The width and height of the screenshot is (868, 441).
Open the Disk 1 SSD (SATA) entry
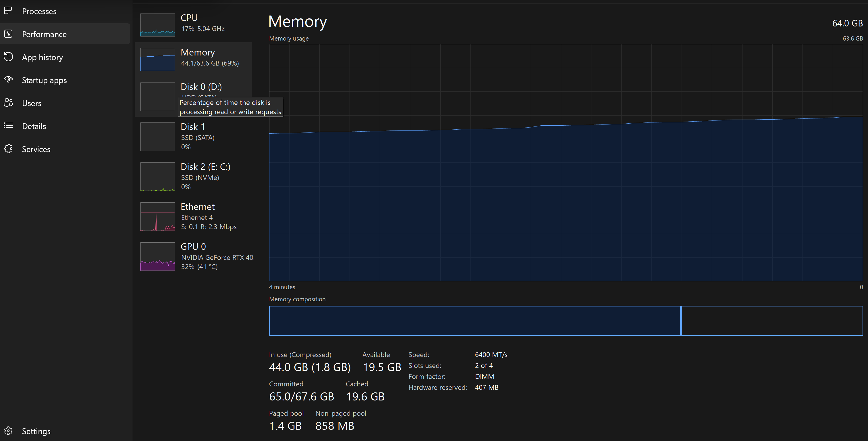click(x=197, y=137)
